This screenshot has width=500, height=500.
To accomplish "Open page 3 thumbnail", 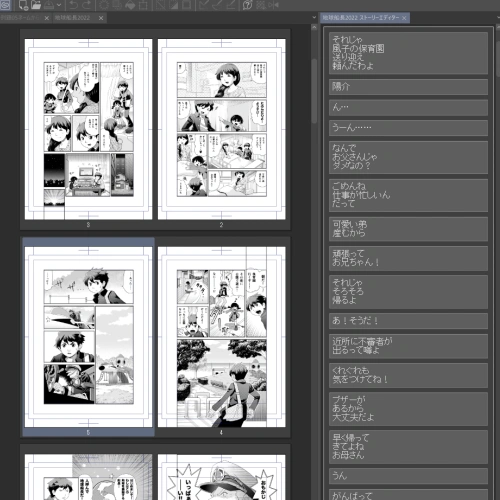I will [88, 129].
